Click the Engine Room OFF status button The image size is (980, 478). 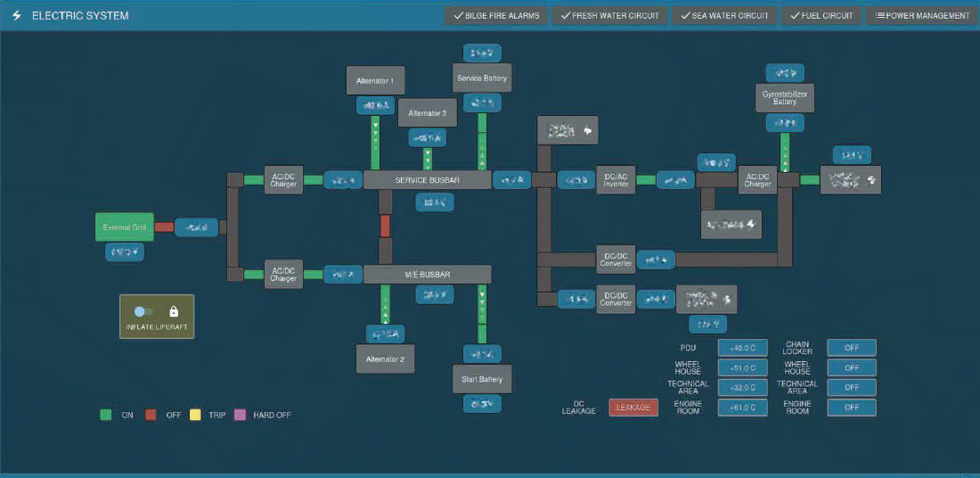coord(852,408)
